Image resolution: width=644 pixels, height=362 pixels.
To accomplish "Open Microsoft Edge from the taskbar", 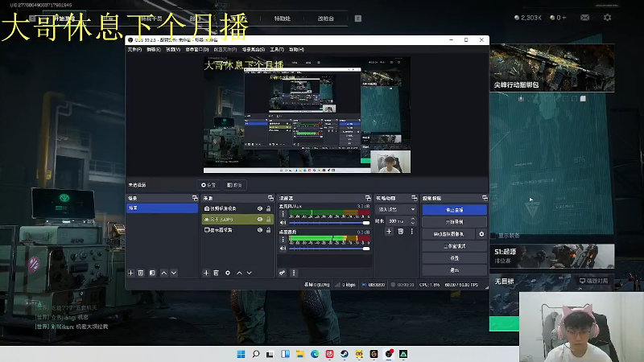I will [315, 354].
